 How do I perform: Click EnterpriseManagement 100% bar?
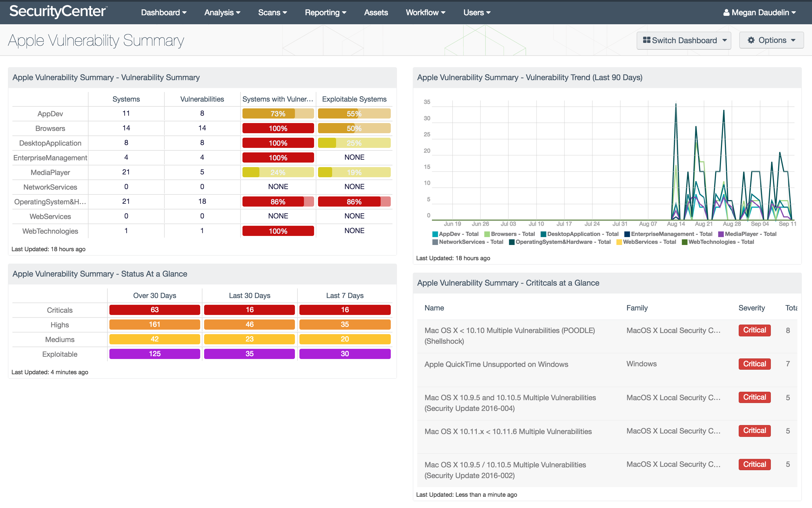point(278,157)
